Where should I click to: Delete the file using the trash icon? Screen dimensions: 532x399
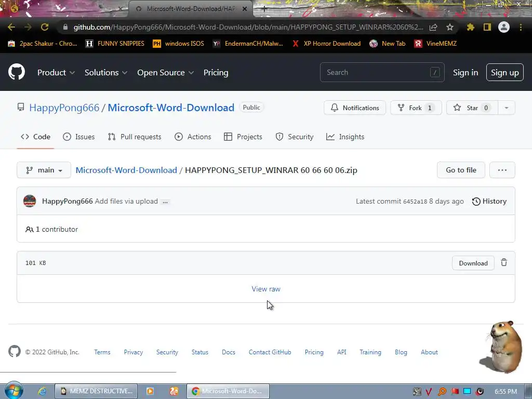pyautogui.click(x=504, y=262)
